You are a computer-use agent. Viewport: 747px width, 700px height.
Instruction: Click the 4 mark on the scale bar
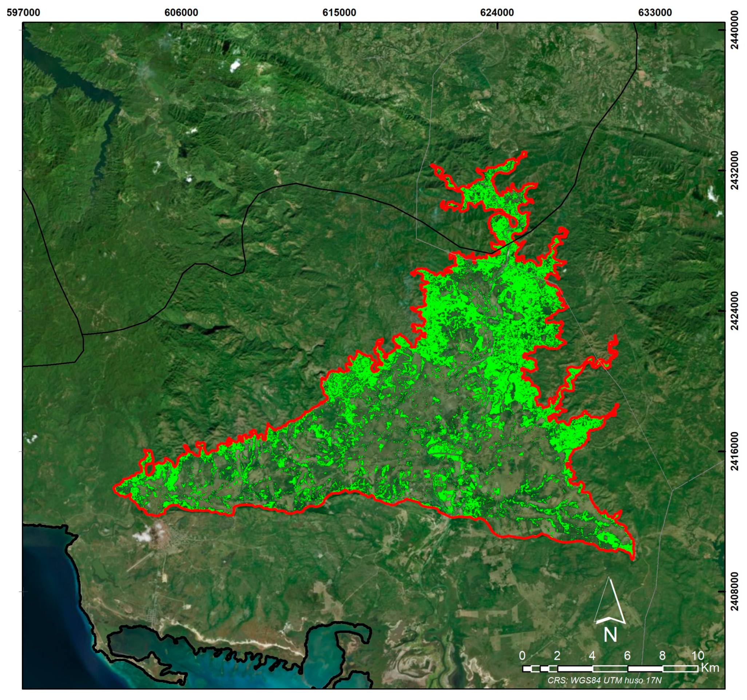(x=592, y=656)
